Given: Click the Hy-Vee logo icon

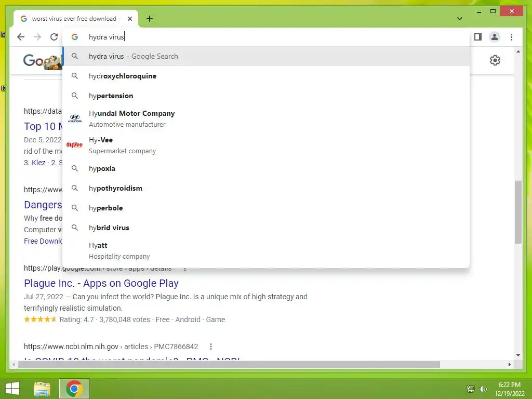Looking at the screenshot, I should pyautogui.click(x=75, y=145).
